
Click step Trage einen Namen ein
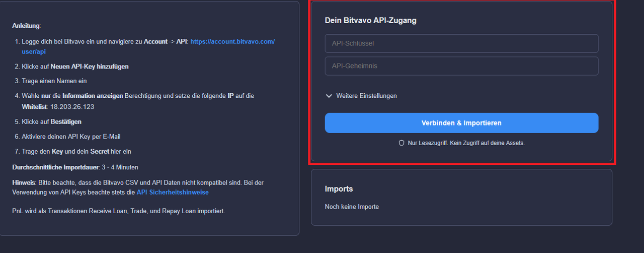pos(54,81)
